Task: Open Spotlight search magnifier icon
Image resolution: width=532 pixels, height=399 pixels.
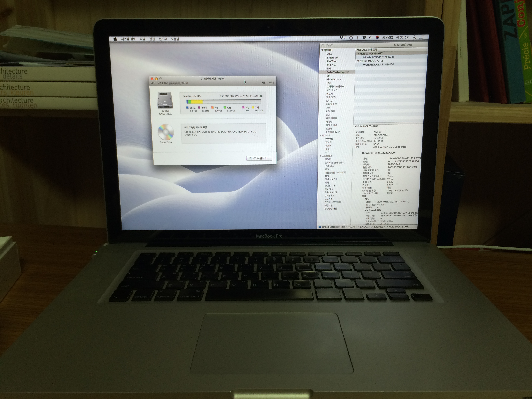Action: 414,37
